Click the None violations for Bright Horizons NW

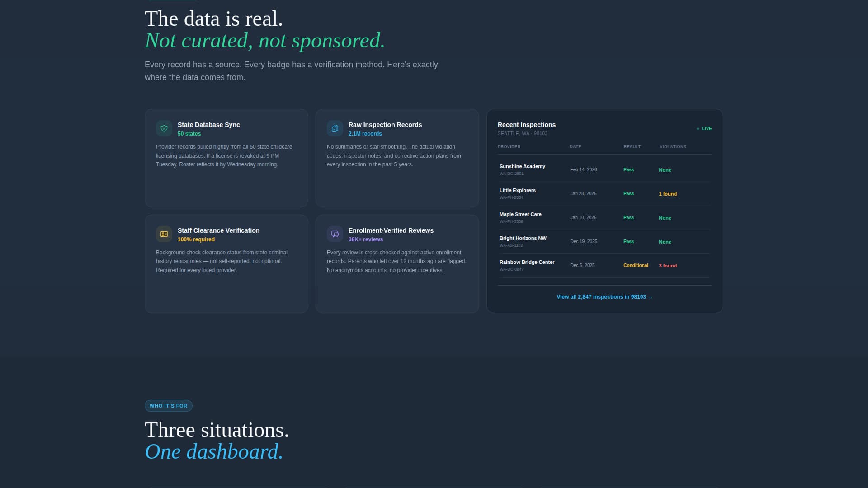pyautogui.click(x=665, y=242)
